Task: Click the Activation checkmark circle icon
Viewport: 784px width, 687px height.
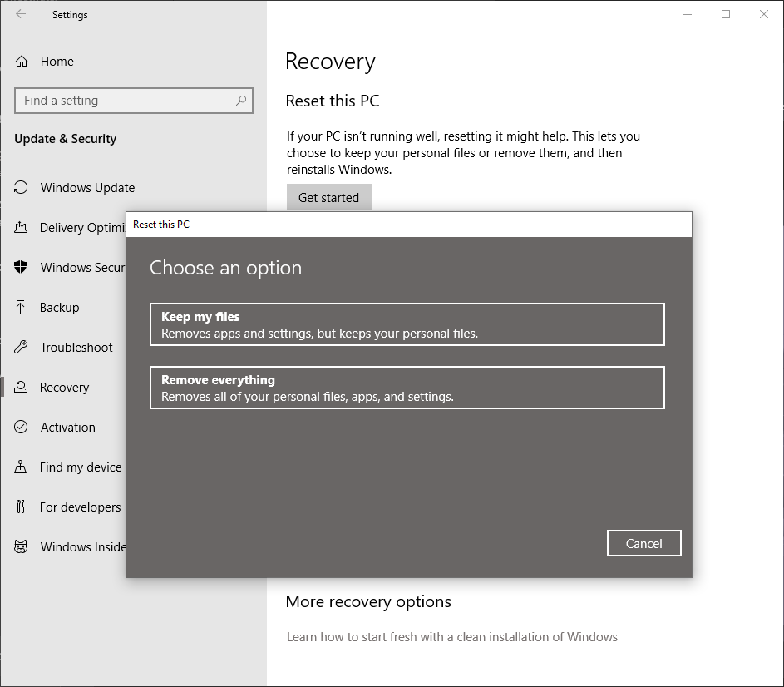Action: point(22,428)
